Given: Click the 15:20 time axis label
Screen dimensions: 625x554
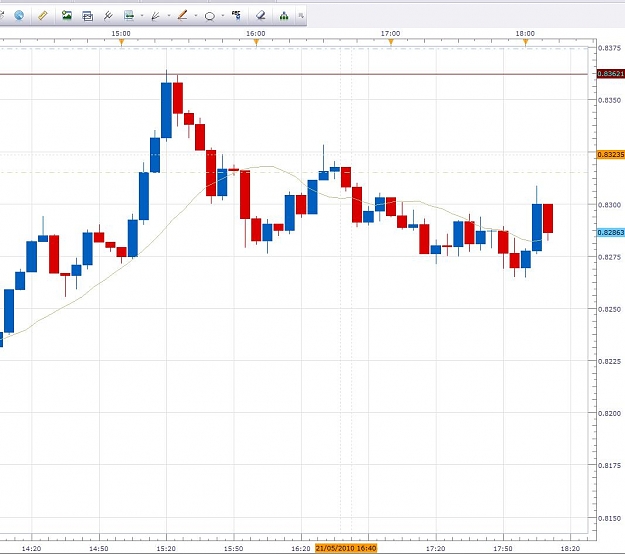Looking at the screenshot, I should coord(166,549).
